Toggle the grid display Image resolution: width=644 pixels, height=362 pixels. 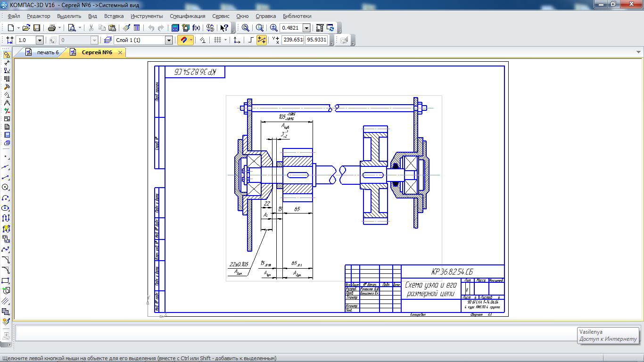217,40
